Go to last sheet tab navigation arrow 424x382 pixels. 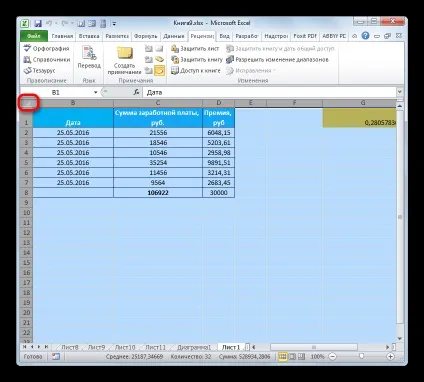(46, 347)
